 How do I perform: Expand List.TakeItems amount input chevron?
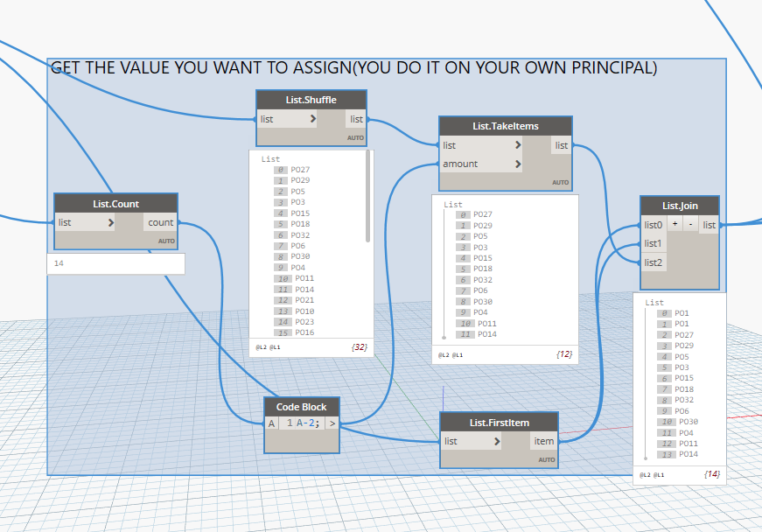point(518,164)
